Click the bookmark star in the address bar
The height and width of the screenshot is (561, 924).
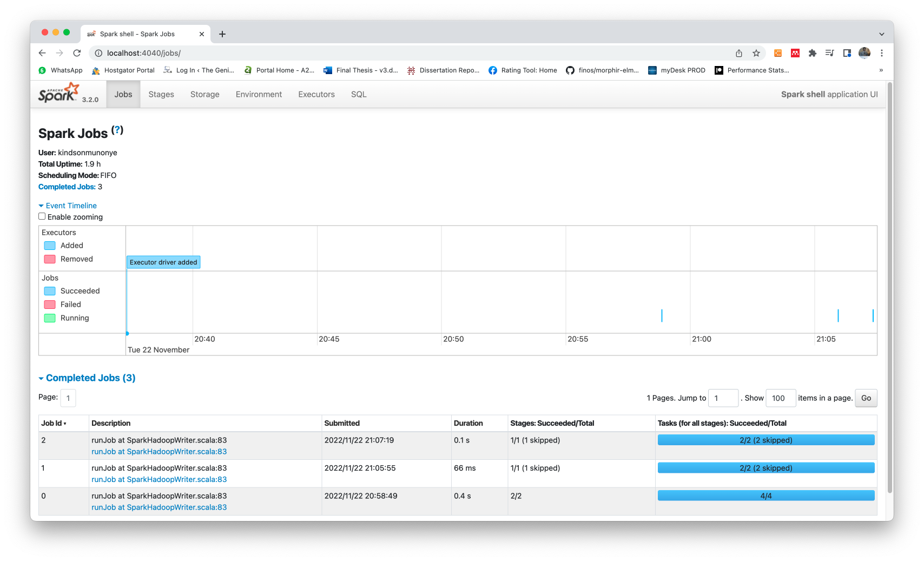point(756,53)
